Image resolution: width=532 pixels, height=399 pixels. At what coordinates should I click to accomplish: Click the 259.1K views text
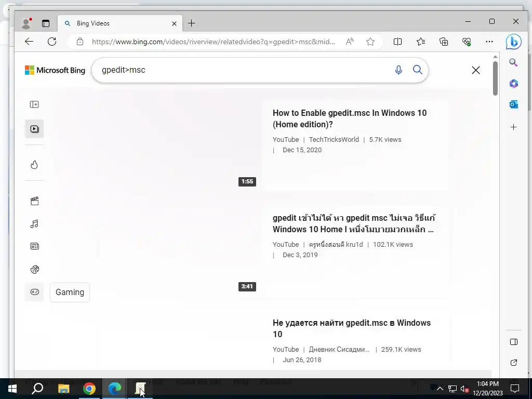(x=401, y=350)
